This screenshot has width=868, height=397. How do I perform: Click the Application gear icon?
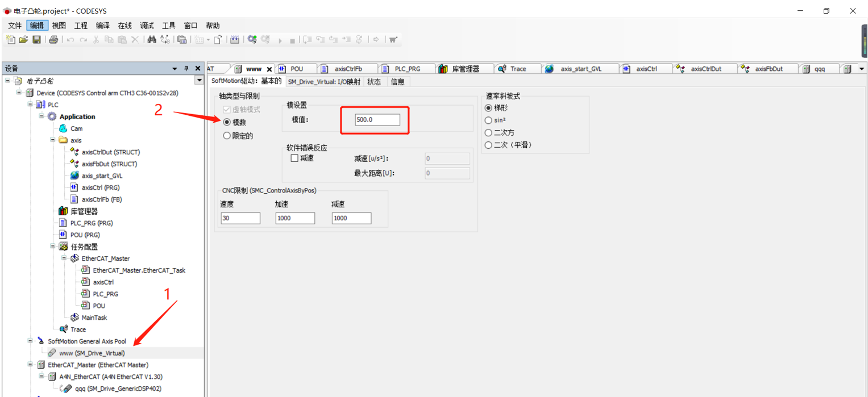pyautogui.click(x=52, y=116)
